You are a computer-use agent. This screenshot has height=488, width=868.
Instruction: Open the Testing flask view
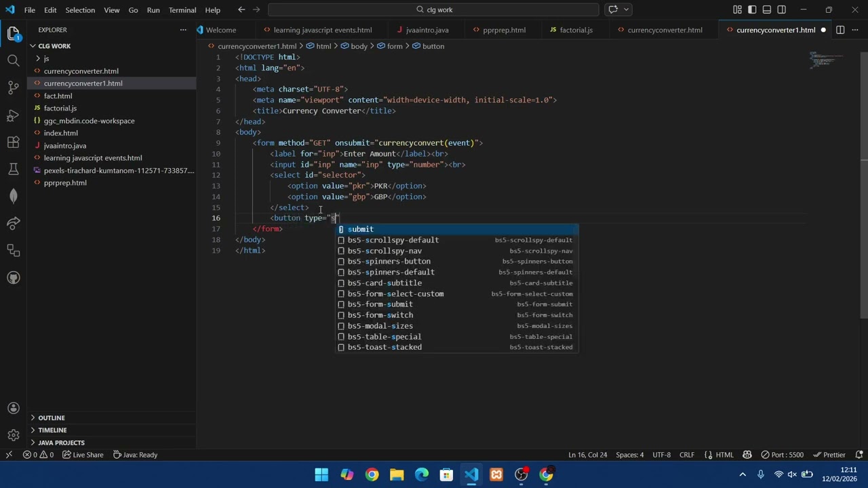pos(13,169)
